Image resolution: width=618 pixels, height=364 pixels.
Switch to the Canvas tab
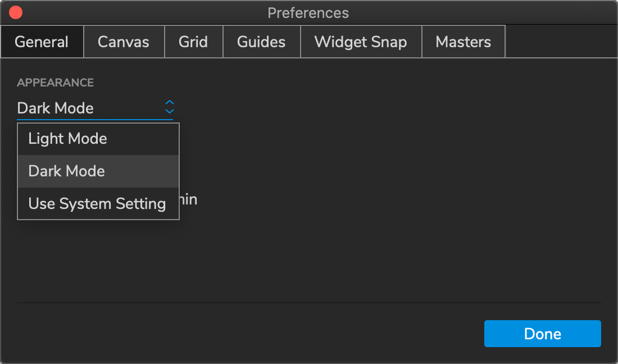coord(124,41)
